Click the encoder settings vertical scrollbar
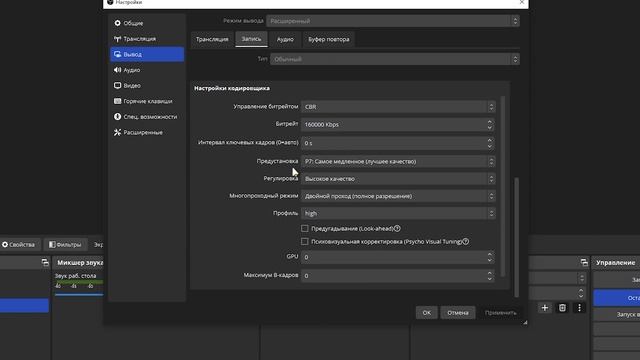Viewport: 640px width, 360px height. (502, 186)
